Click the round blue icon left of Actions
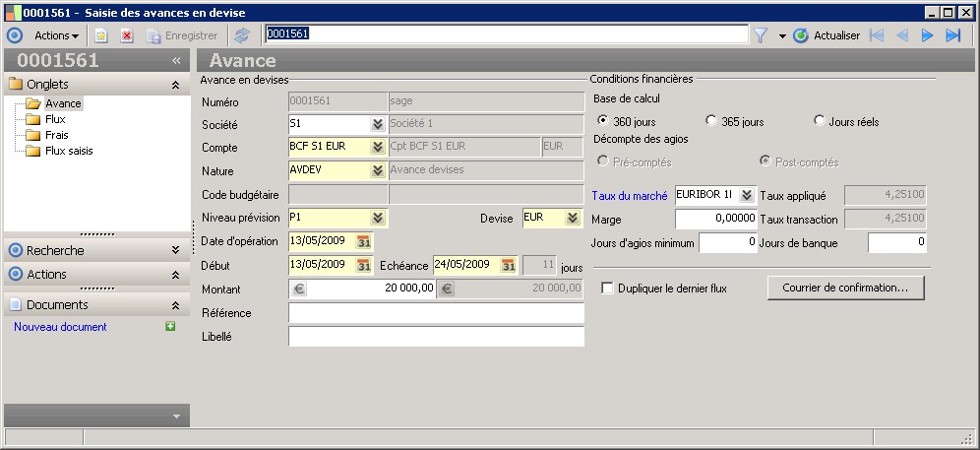Image resolution: width=980 pixels, height=450 pixels. click(x=15, y=35)
